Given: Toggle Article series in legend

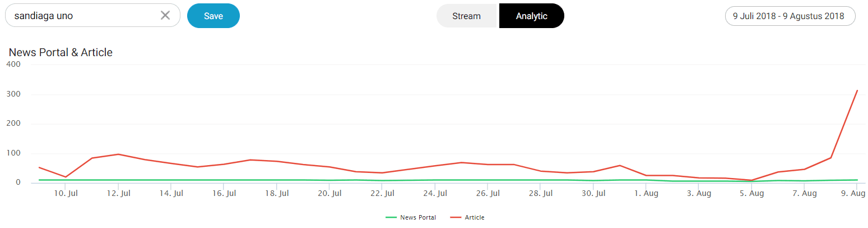Looking at the screenshot, I should 474,217.
